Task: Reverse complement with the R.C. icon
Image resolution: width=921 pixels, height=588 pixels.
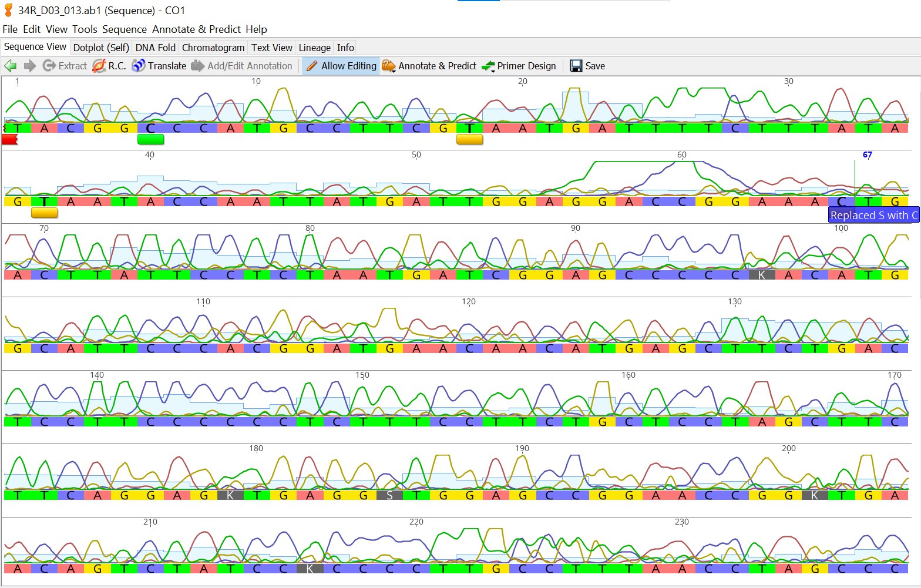Action: [99, 66]
